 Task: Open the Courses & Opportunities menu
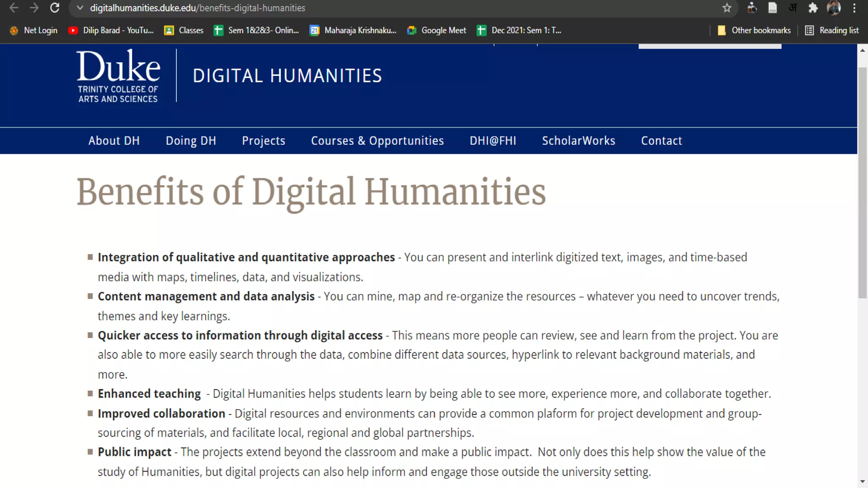377,141
